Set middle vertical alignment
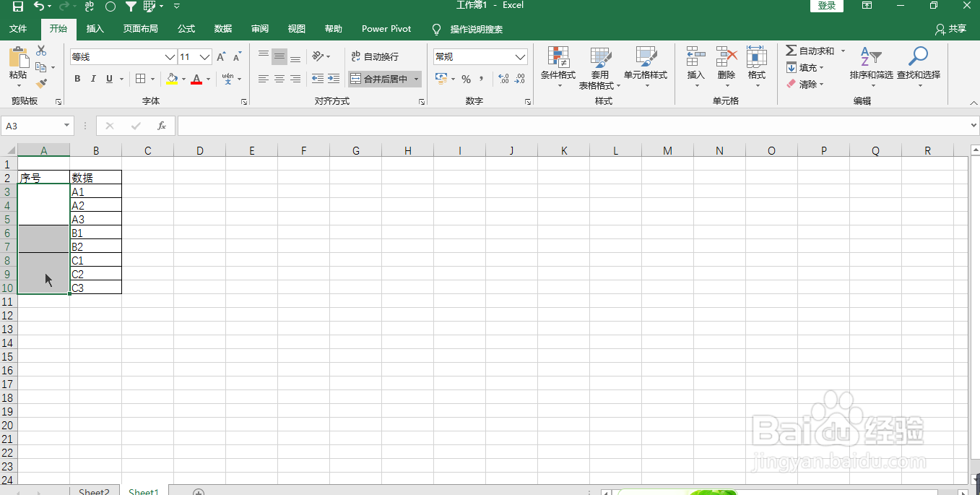 279,56
